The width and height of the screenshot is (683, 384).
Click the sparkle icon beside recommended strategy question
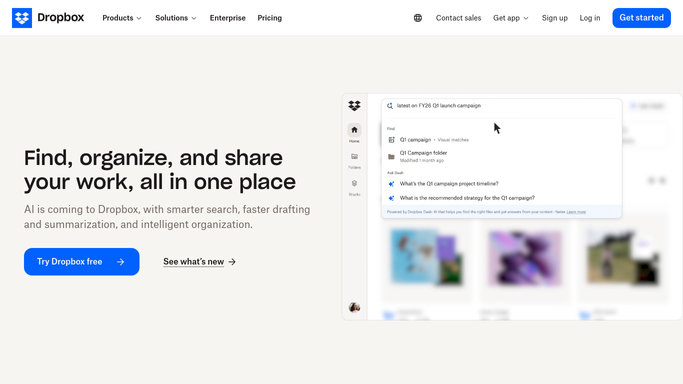391,198
